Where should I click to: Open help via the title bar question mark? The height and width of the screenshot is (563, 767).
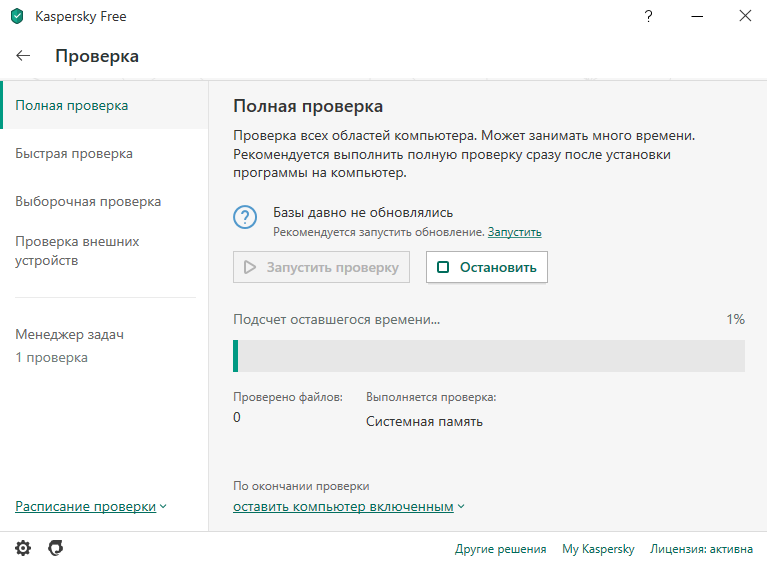tap(650, 17)
